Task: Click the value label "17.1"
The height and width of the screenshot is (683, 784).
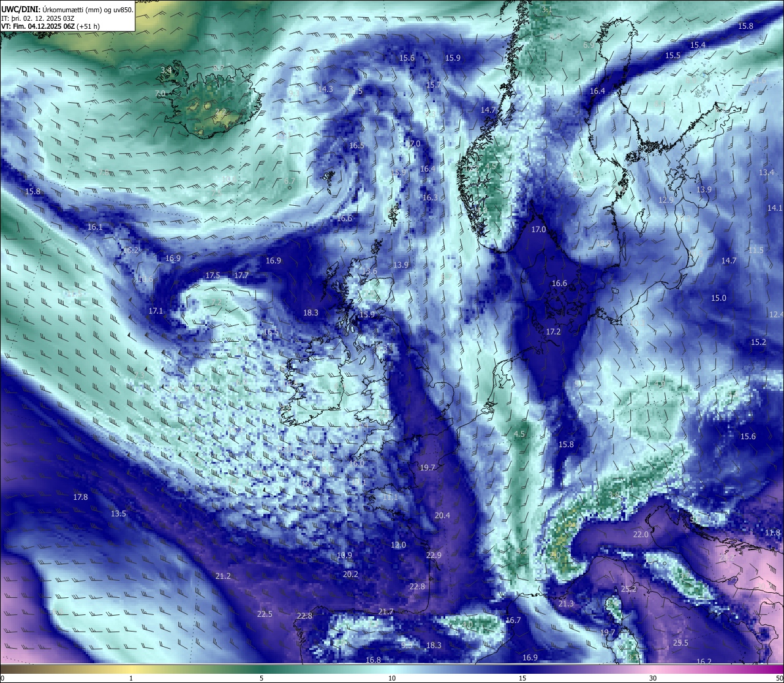Action: (x=156, y=311)
